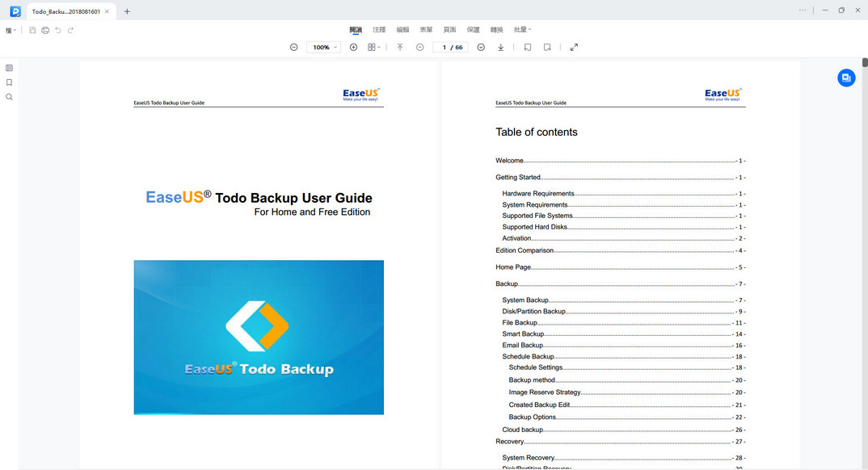This screenshot has width=868, height=470.
Task: Click the print icon in the top toolbar
Action: pos(45,29)
